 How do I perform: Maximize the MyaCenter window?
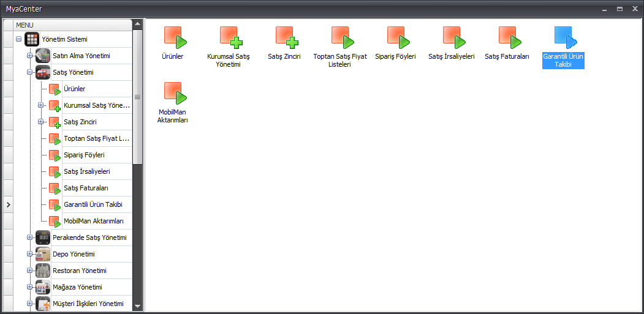point(619,9)
